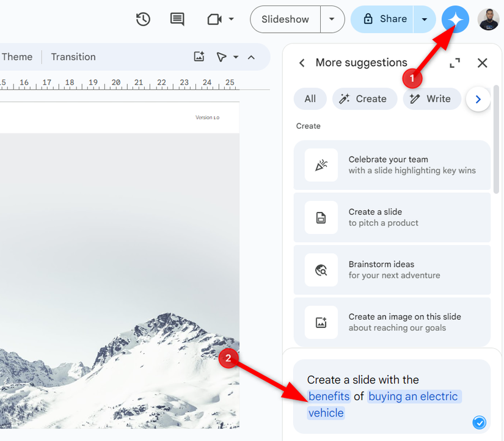Expand the video call dropdown arrow

(x=231, y=19)
